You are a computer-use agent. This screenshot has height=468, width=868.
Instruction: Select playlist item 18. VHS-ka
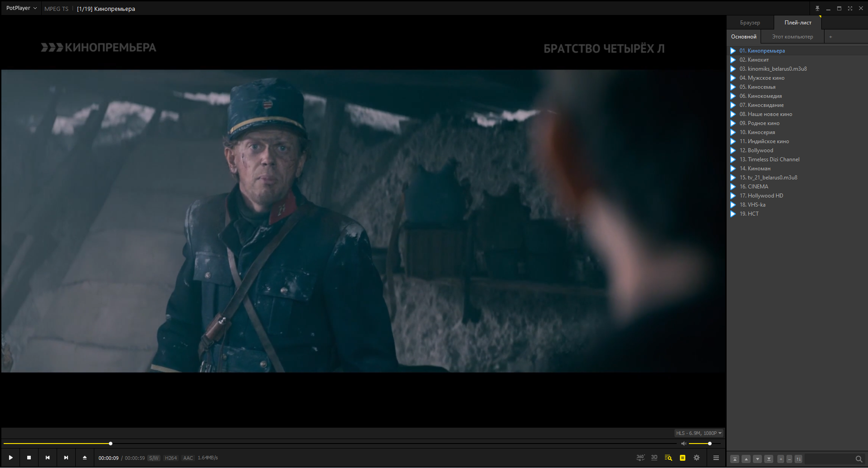[798, 205]
